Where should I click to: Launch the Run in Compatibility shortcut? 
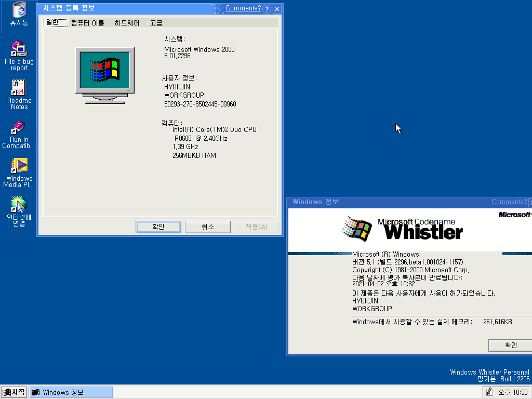click(19, 135)
